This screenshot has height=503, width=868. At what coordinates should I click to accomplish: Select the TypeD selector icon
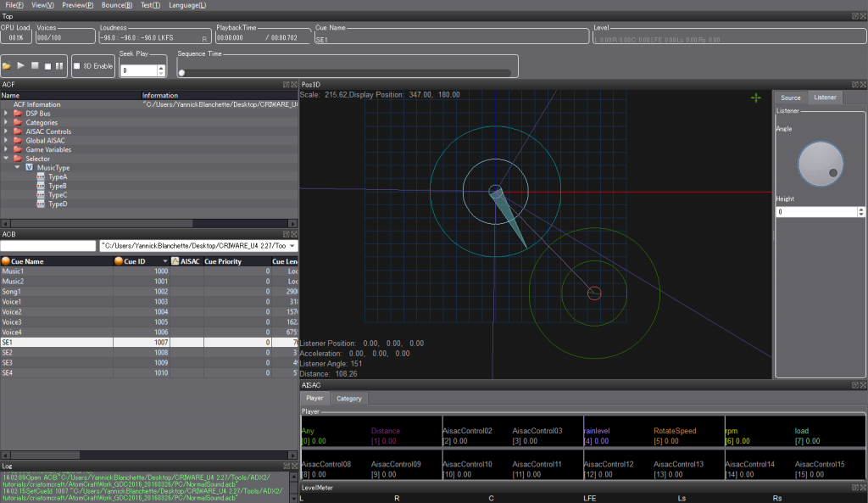(40, 204)
